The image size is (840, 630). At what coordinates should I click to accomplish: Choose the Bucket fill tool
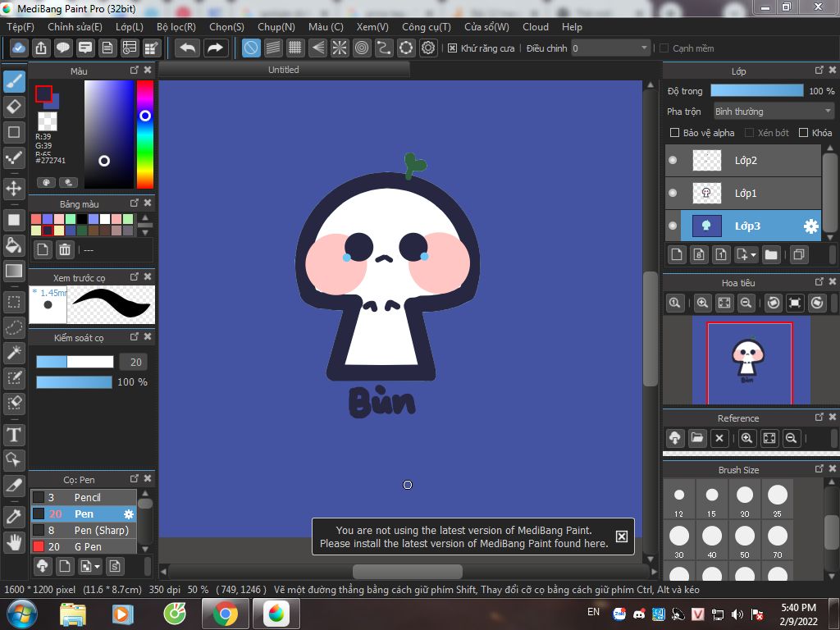click(x=14, y=245)
